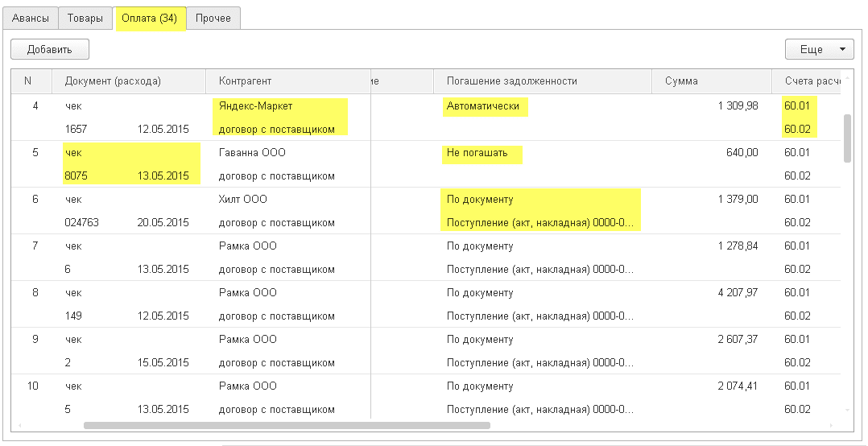
Task: Switch to the Авансы tab
Action: point(30,18)
